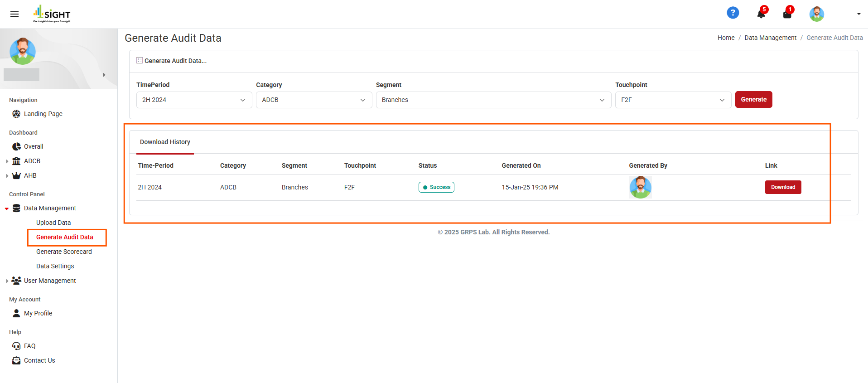Click the Data Management breadcrumb
Screen dimensions: 868x383
coord(770,38)
